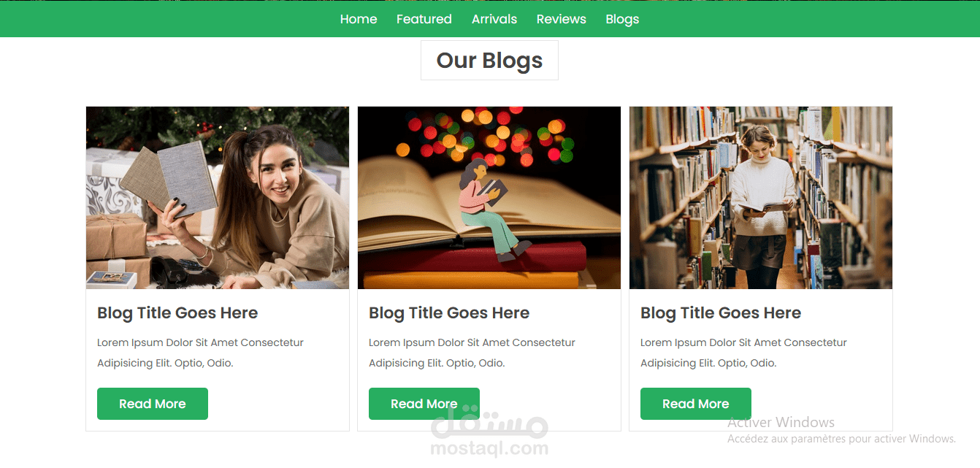Select Arrivals in the navigation bar

tap(494, 19)
